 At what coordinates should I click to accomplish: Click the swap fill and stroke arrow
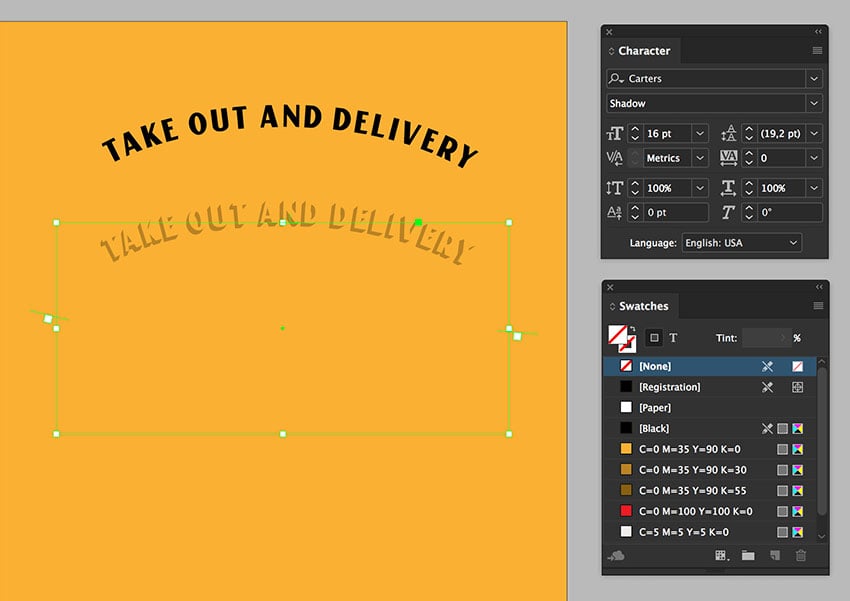coord(634,326)
